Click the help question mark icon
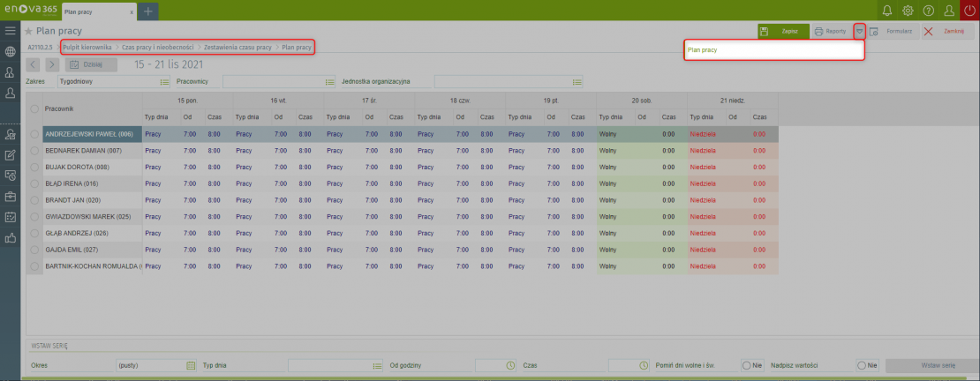The image size is (980, 381). pos(928,11)
